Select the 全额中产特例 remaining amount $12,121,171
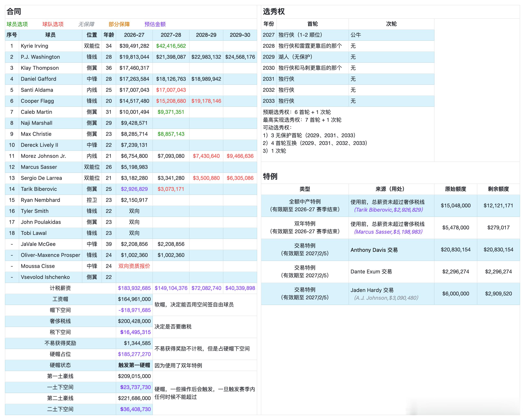The image size is (525, 420). pos(498,206)
